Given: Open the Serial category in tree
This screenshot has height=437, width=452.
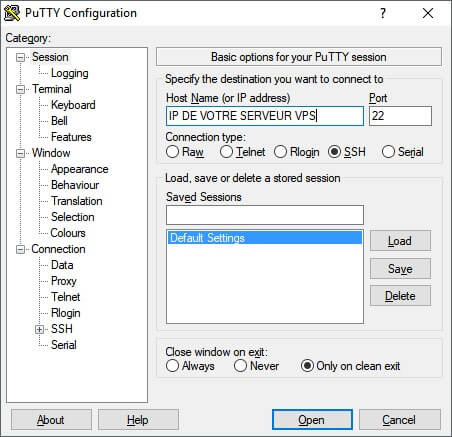Looking at the screenshot, I should point(63,345).
